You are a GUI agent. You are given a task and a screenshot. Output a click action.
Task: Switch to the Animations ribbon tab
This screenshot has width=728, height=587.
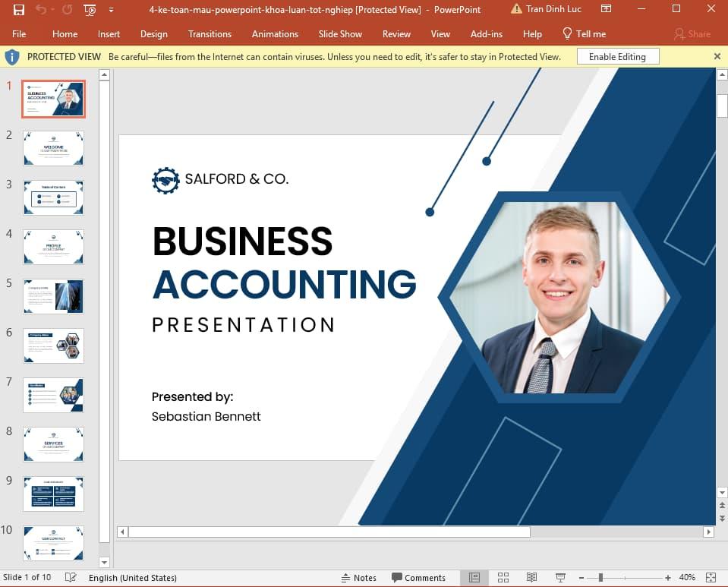coord(275,34)
